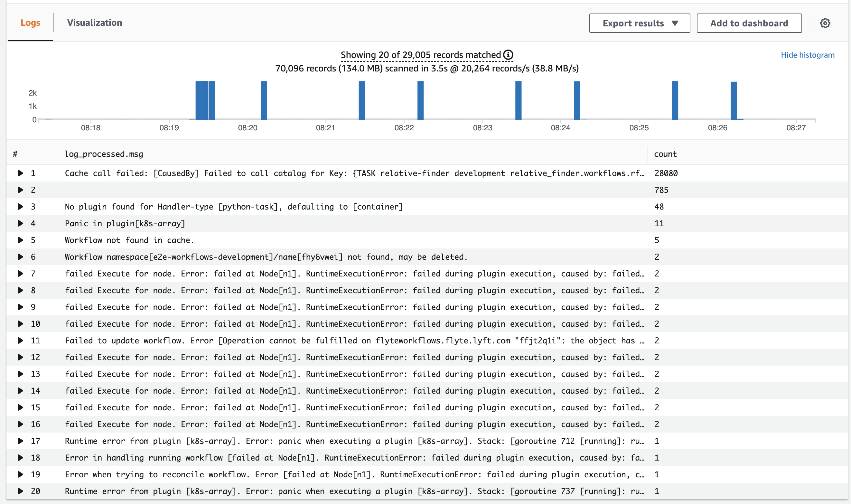This screenshot has width=851, height=504.
Task: Expand the 'Panic in plugin[k8s-array]' log entry
Action: pyautogui.click(x=20, y=223)
